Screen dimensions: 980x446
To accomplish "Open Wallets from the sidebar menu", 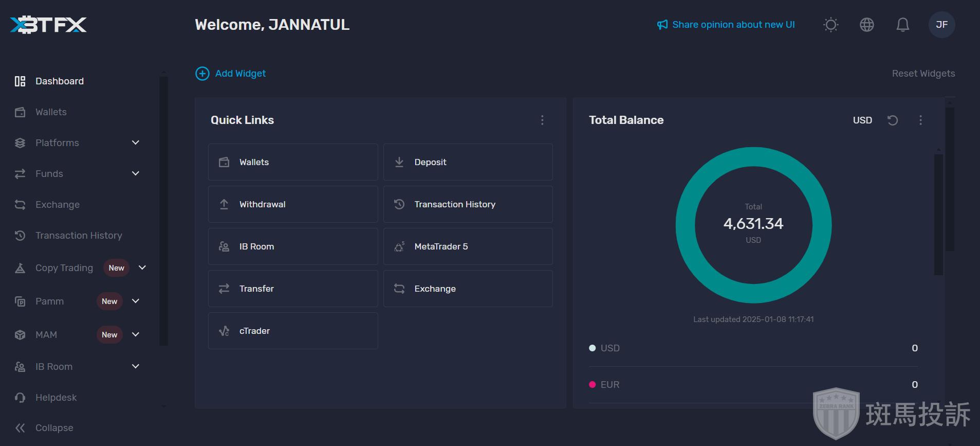I will pyautogui.click(x=51, y=112).
